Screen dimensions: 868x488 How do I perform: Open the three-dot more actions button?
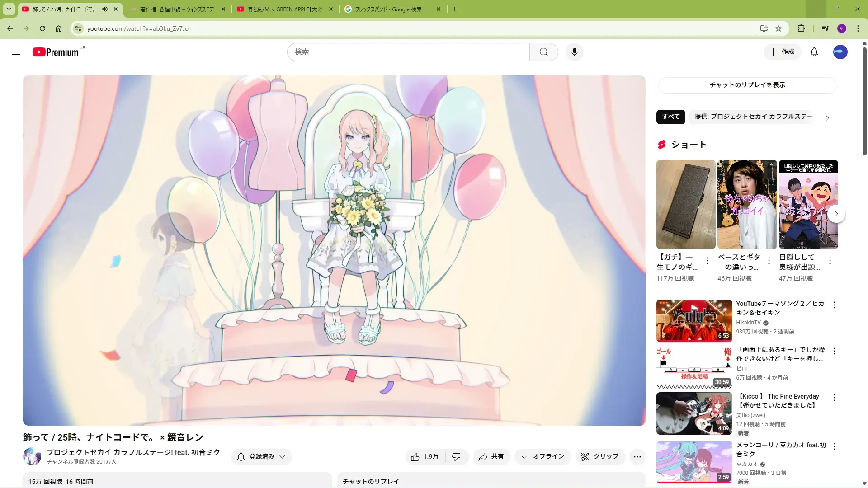tap(637, 457)
